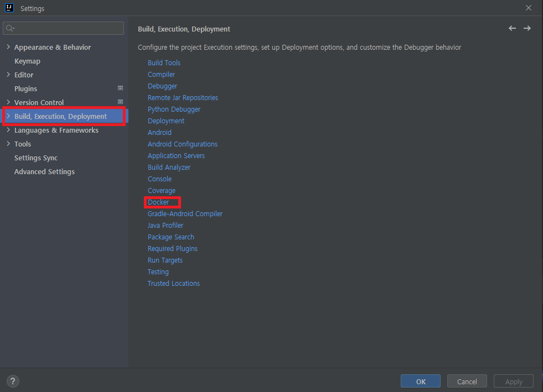
Task: Expand the Tools tree node
Action: tap(8, 144)
